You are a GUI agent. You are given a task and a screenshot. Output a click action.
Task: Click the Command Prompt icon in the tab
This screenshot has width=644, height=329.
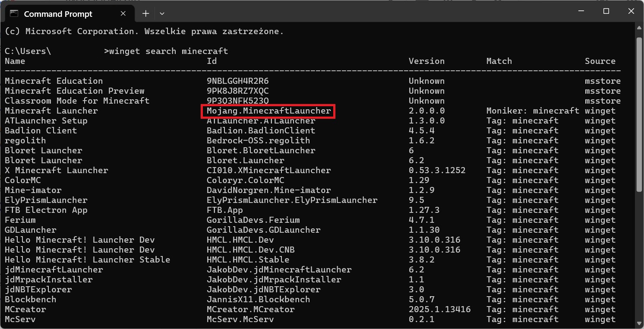[14, 13]
